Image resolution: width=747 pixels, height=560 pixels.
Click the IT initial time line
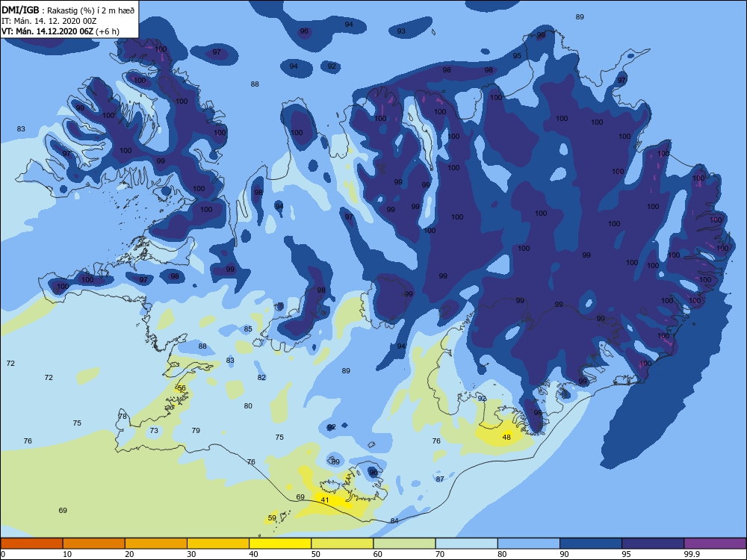tap(49, 21)
